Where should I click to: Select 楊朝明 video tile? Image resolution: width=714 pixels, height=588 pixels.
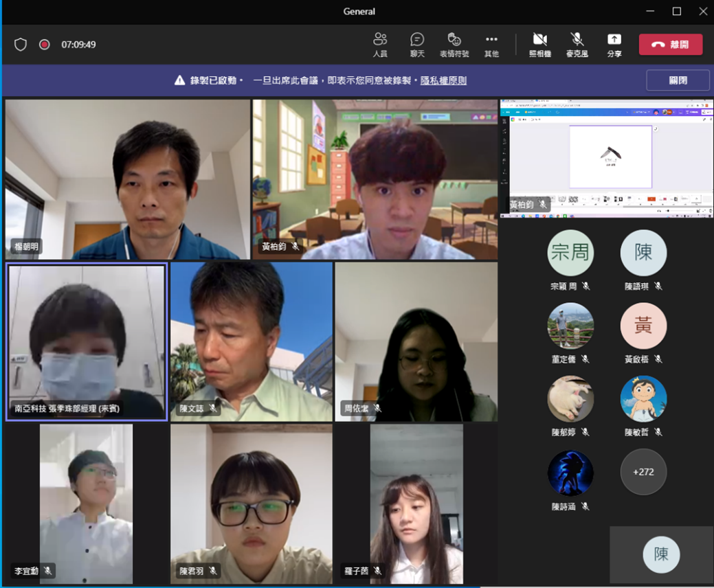click(x=128, y=179)
